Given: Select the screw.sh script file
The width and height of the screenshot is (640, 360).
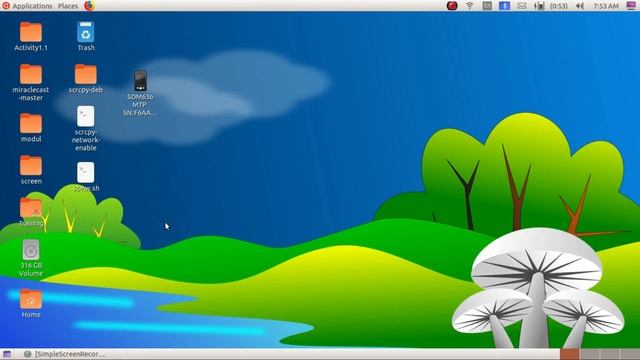Looking at the screenshot, I should [86, 177].
